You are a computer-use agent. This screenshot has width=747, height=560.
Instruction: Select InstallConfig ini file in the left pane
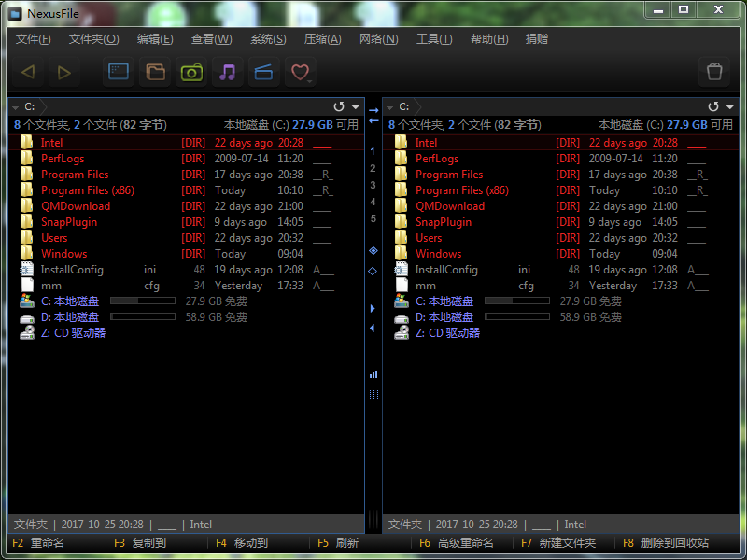click(x=186, y=270)
